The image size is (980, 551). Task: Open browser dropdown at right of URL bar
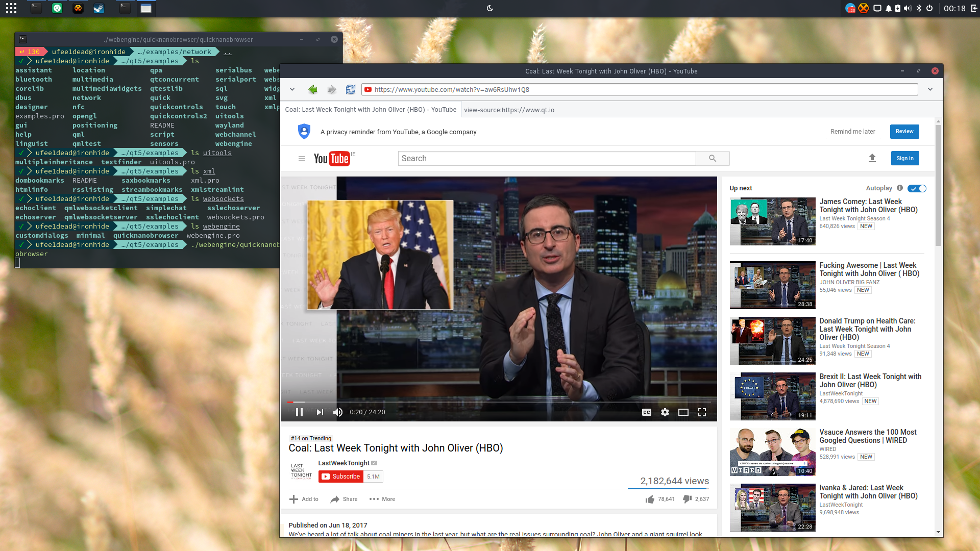click(x=930, y=89)
